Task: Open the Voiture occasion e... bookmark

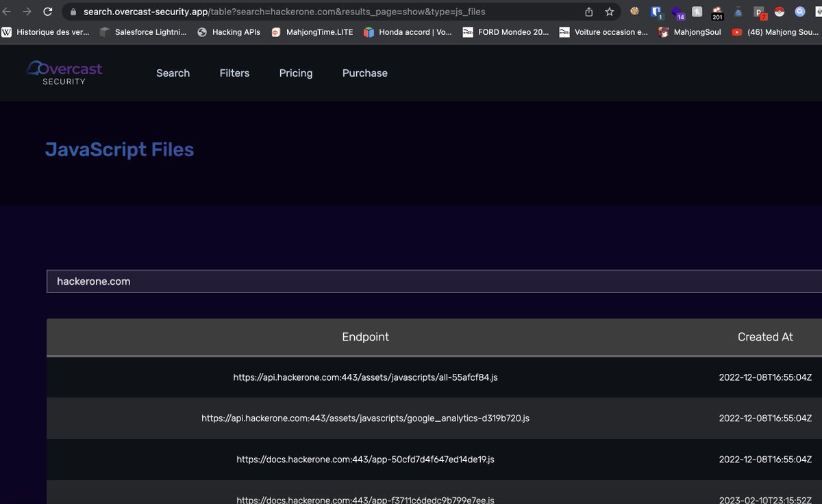Action: click(x=603, y=32)
